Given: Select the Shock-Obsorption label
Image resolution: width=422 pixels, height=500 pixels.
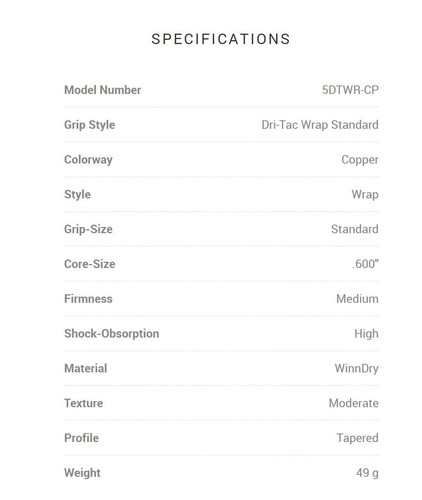Looking at the screenshot, I should (111, 334).
